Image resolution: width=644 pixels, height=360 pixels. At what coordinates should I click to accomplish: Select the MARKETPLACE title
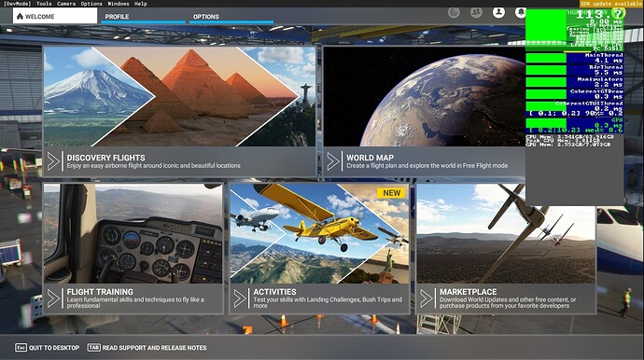click(x=468, y=292)
